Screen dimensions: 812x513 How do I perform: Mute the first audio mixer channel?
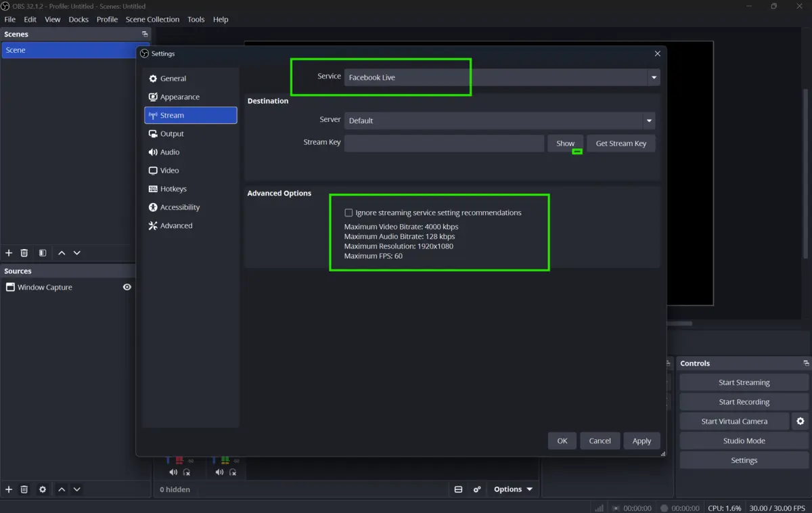click(173, 472)
